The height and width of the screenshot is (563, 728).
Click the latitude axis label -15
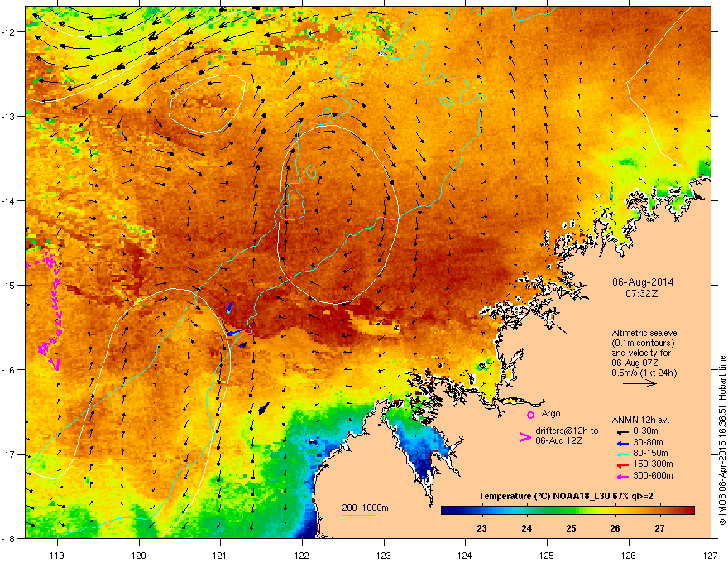tap(10, 285)
